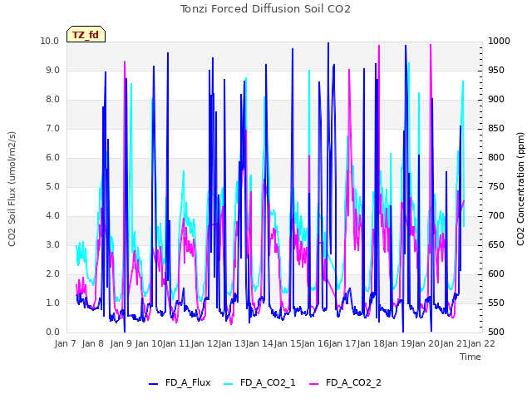
Task: Click the '850' right axis value
Action: tap(496, 129)
